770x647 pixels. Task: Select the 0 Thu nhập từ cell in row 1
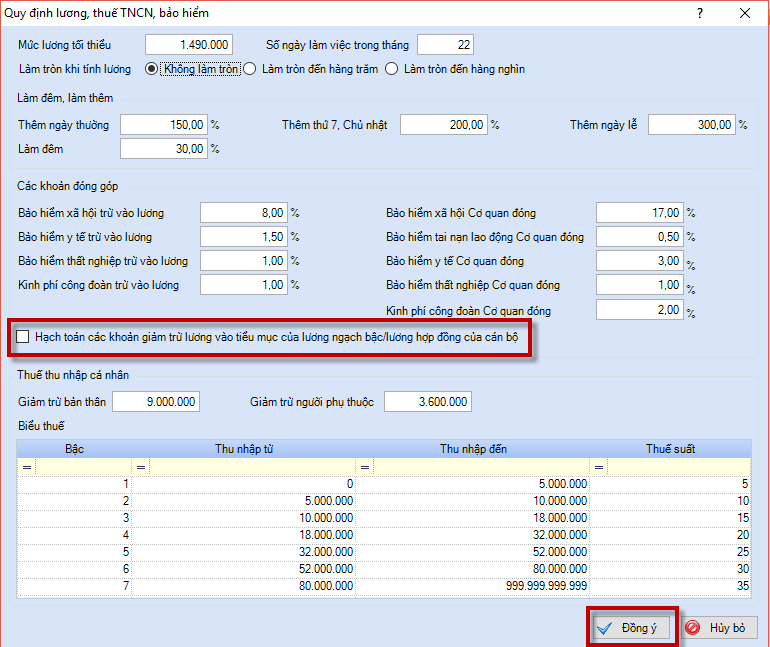[x=244, y=484]
